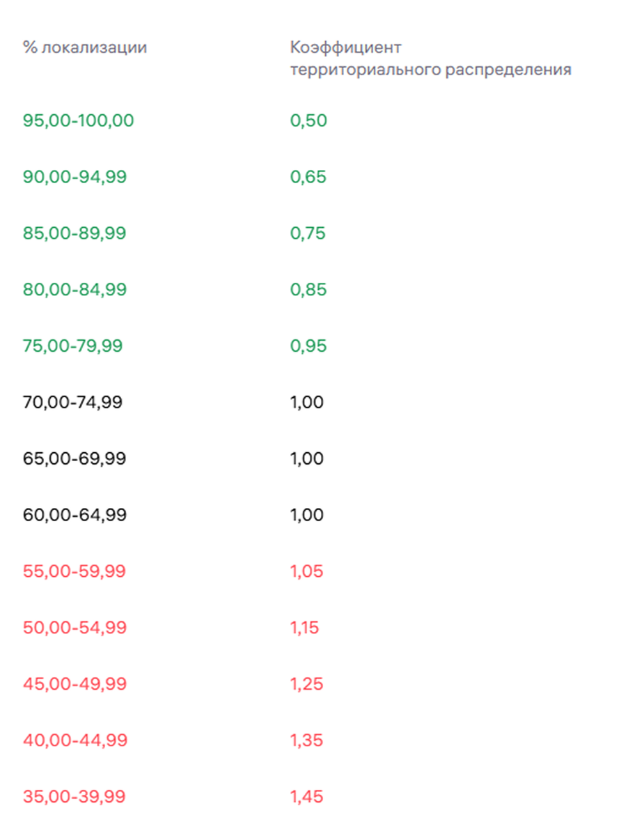Click the 0,85 coefficient value

(308, 290)
